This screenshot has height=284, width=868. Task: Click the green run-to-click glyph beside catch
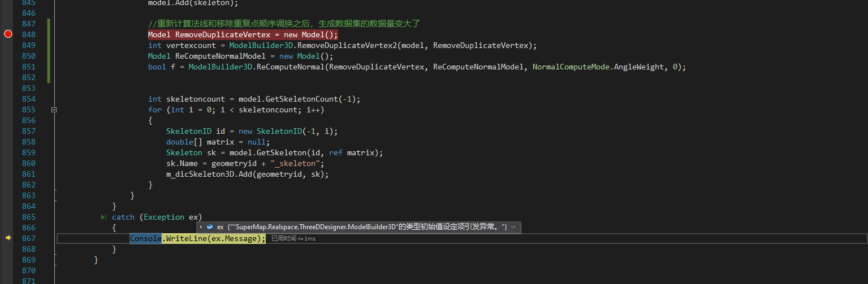pyautogui.click(x=103, y=217)
